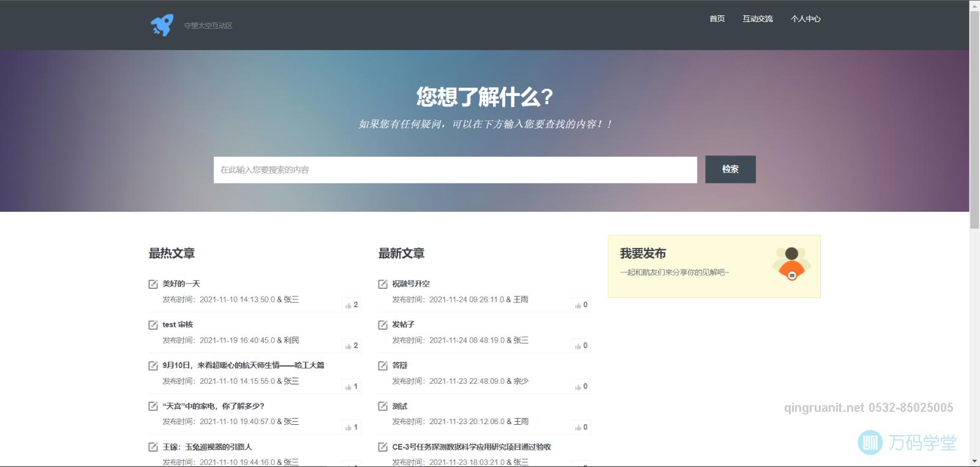Open article 答辩

[400, 365]
